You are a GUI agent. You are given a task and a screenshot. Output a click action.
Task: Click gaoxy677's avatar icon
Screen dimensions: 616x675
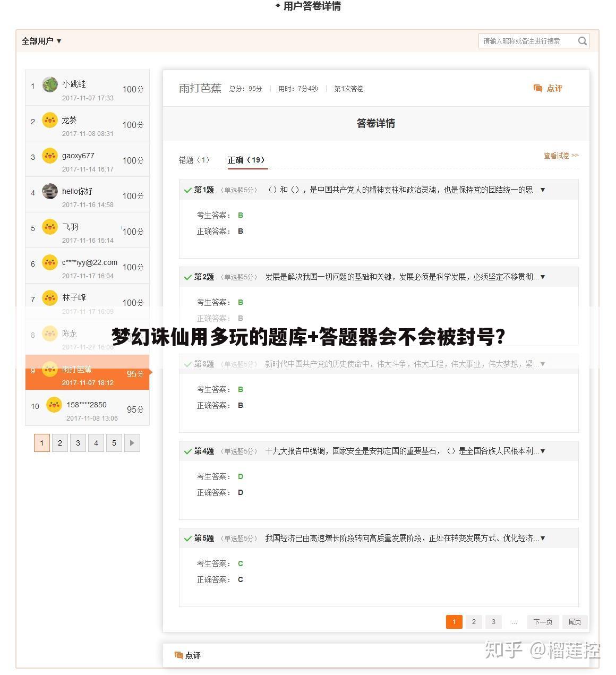50,156
